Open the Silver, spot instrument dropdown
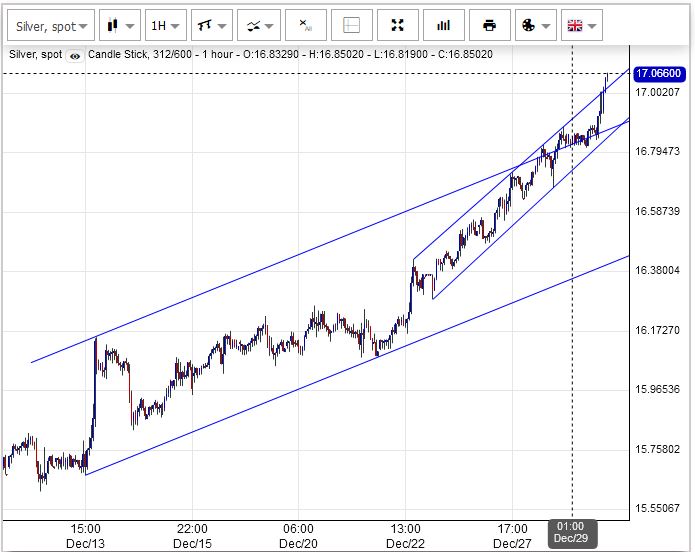 pos(51,26)
